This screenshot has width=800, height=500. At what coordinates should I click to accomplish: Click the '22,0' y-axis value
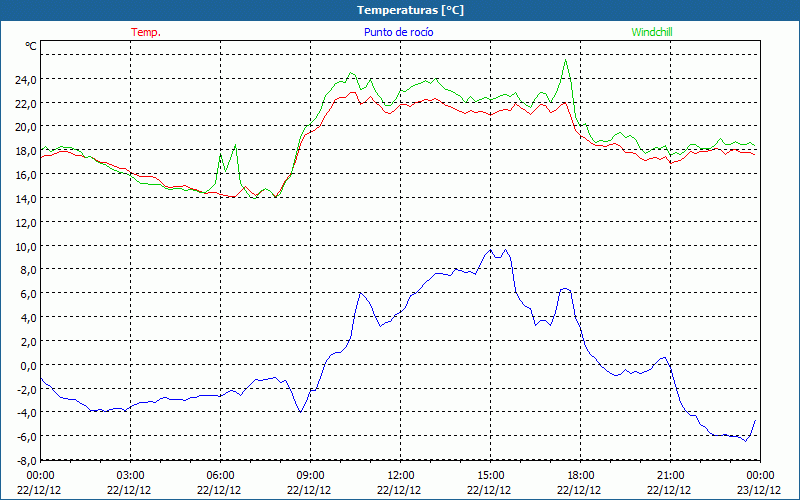click(26, 104)
